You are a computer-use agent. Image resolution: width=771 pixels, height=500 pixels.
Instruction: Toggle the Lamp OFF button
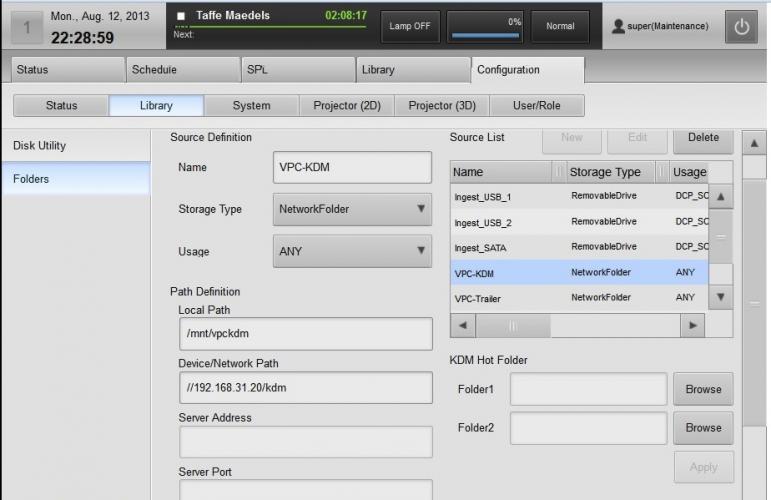tap(409, 27)
